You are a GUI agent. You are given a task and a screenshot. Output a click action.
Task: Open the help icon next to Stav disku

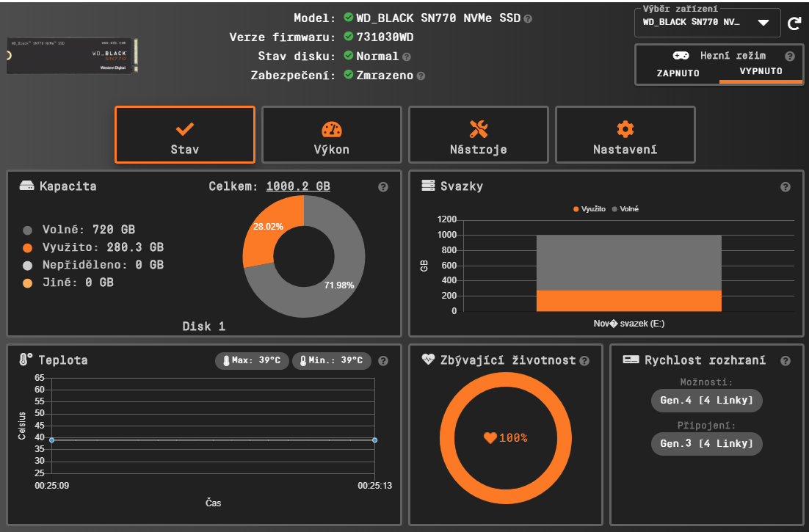pyautogui.click(x=406, y=57)
